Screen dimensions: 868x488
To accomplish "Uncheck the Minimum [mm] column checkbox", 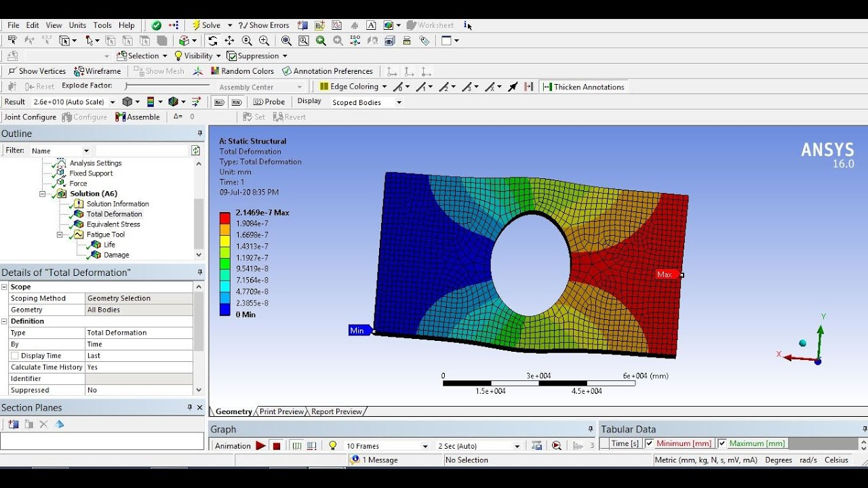I will 650,443.
